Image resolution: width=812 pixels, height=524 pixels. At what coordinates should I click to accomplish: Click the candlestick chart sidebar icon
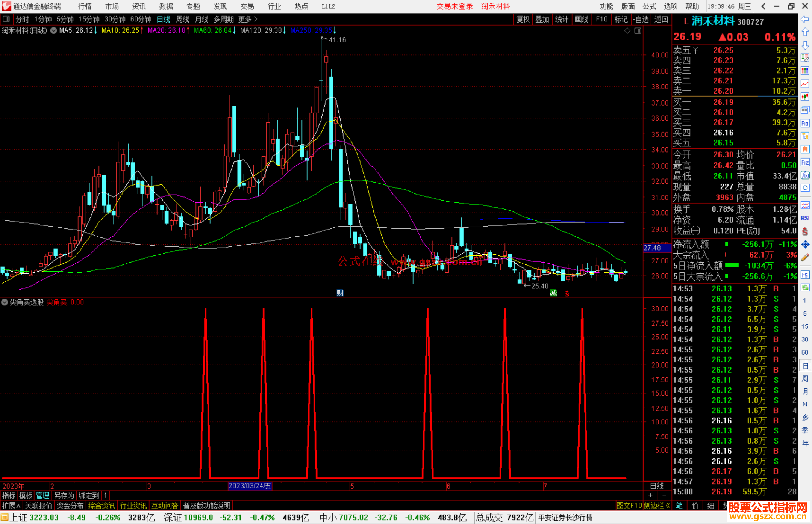coord(805,97)
